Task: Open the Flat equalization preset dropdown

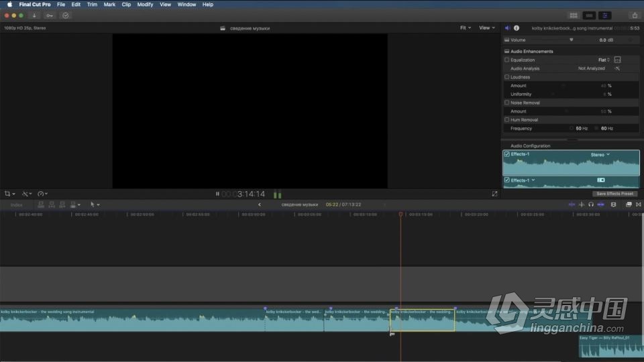Action: [x=604, y=60]
